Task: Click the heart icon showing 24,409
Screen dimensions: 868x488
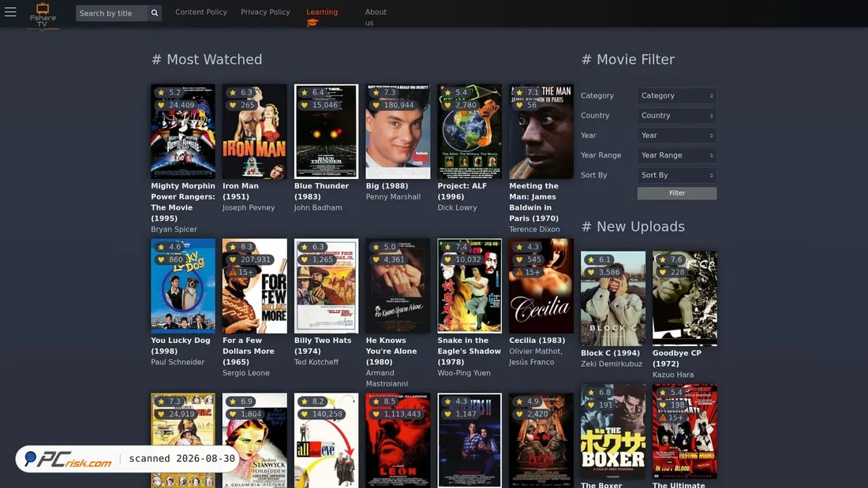Action: 161,105
